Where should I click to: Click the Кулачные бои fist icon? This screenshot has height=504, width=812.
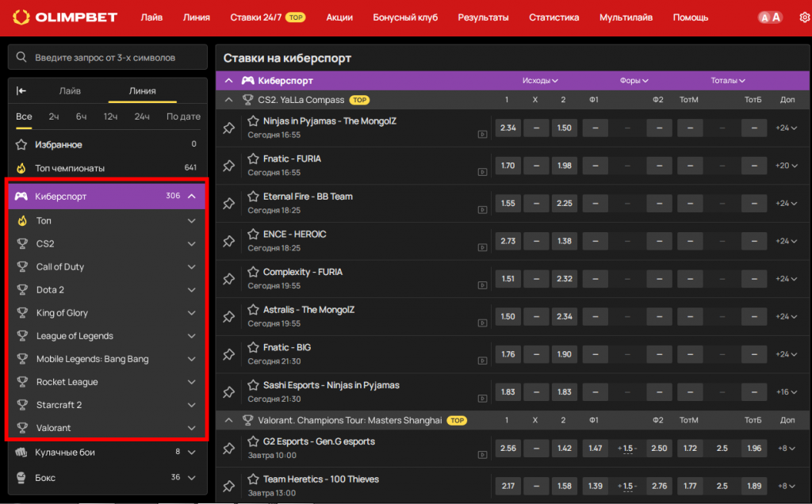[21, 452]
